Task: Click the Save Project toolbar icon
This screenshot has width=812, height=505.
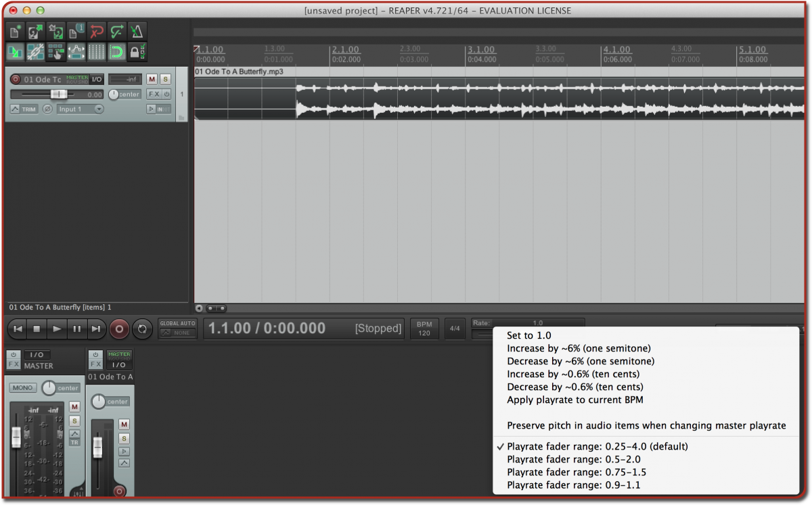Action: (55, 31)
